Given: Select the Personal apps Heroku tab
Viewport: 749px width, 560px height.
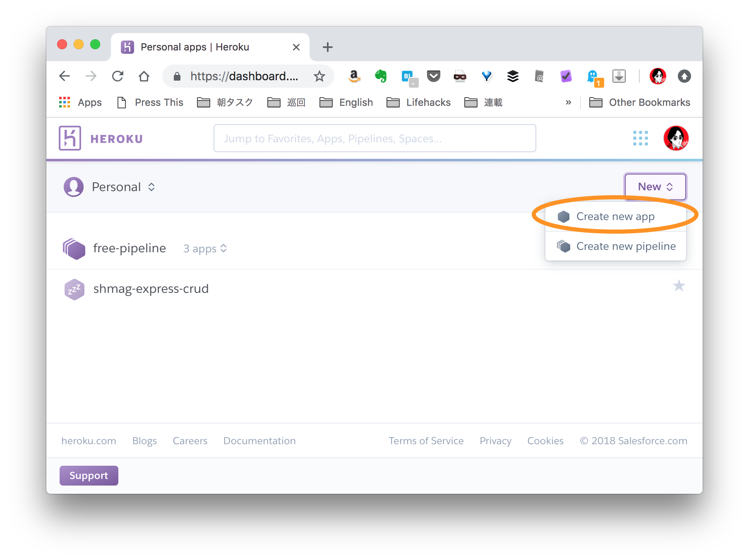Looking at the screenshot, I should [x=210, y=47].
